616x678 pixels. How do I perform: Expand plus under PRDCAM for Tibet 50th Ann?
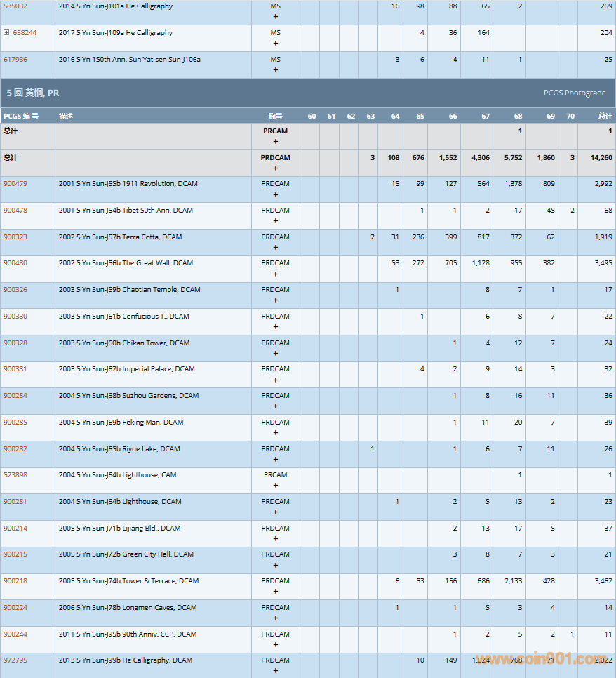point(275,221)
